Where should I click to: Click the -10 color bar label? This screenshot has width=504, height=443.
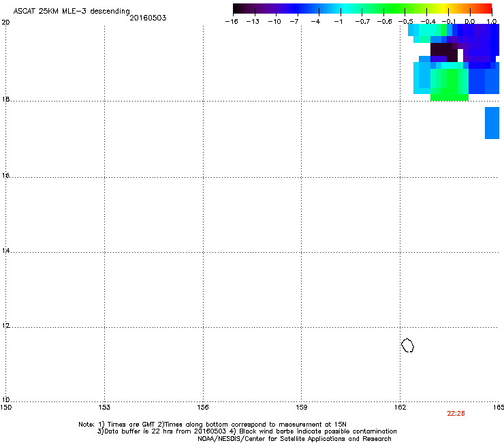coord(274,22)
